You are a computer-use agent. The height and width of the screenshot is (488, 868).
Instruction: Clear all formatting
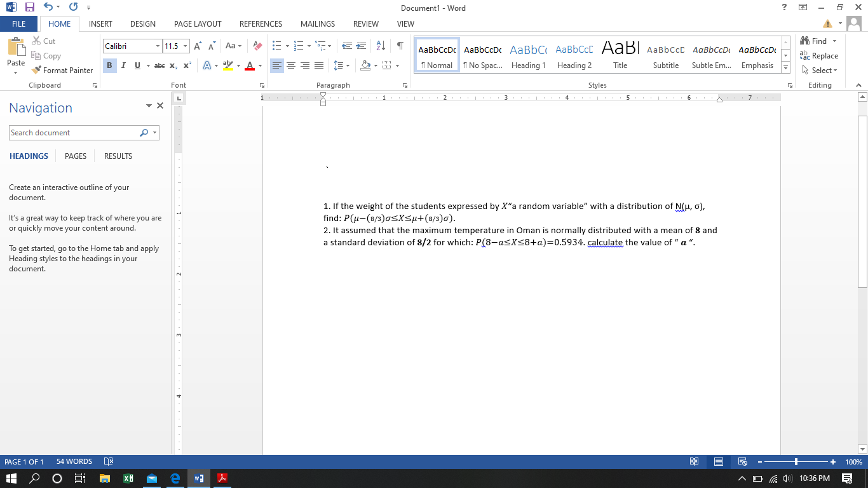pyautogui.click(x=257, y=46)
